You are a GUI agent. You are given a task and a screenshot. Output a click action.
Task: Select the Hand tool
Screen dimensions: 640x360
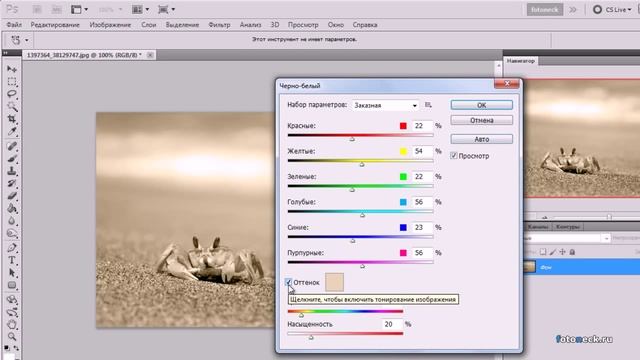tap(12, 324)
